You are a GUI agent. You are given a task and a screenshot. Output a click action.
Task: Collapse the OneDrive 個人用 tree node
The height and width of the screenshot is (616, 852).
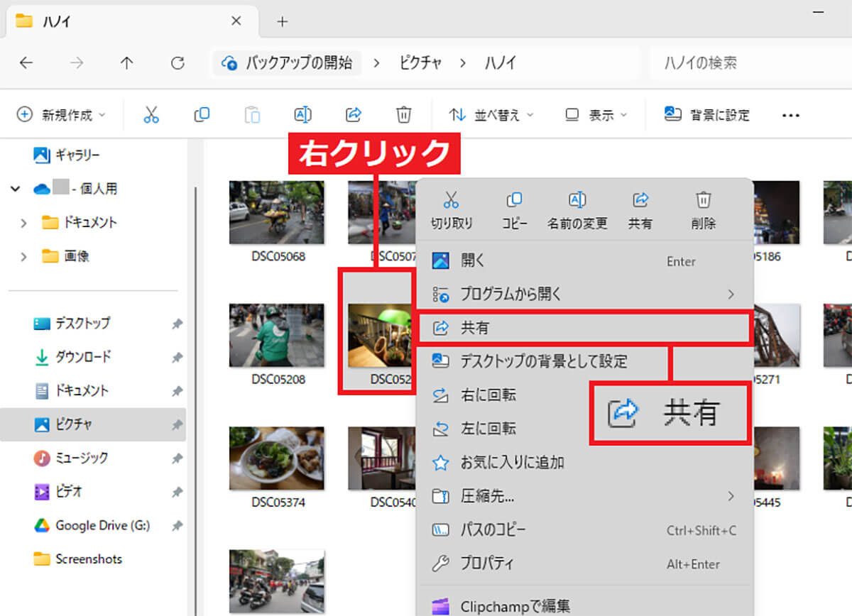click(16, 189)
